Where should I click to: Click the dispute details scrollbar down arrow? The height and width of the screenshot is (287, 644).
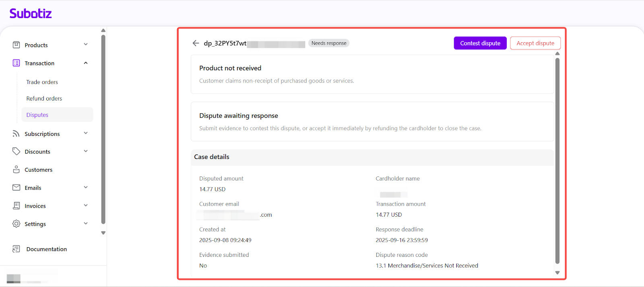pos(557,273)
